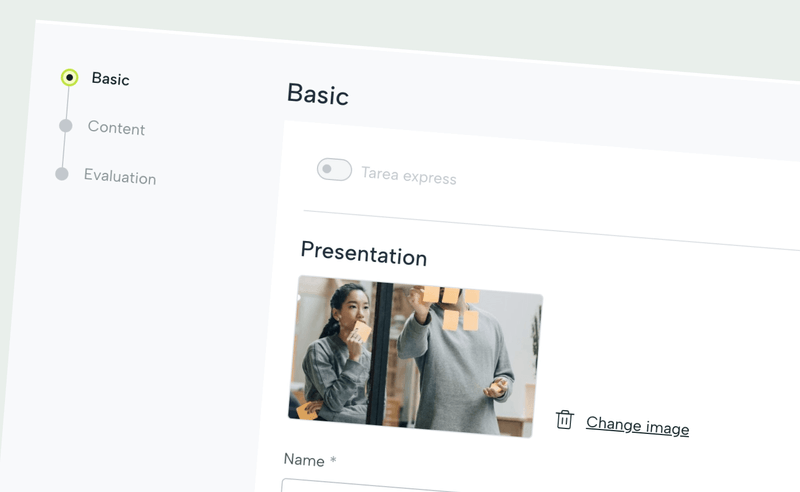
Task: Jump to the Evaluation step label
Action: tap(120, 177)
